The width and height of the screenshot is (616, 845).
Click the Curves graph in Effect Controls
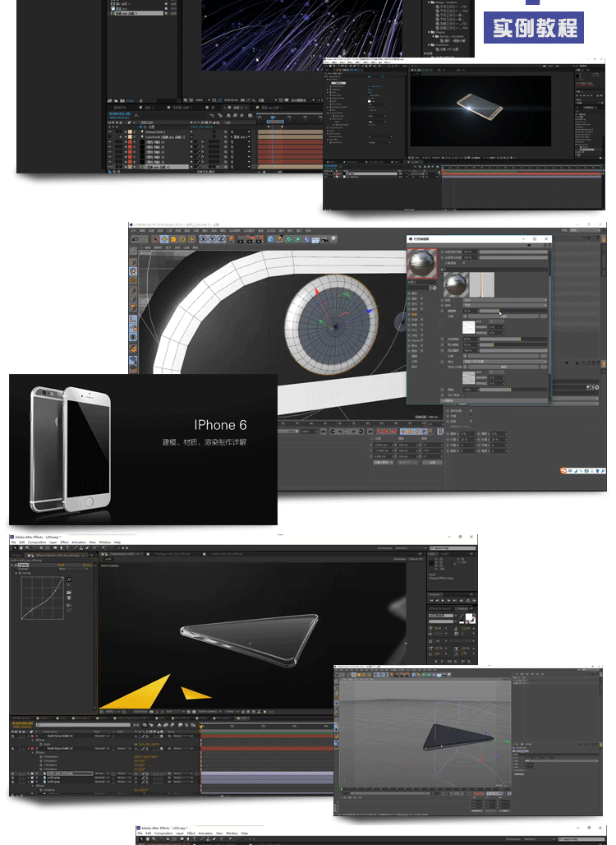click(x=43, y=598)
